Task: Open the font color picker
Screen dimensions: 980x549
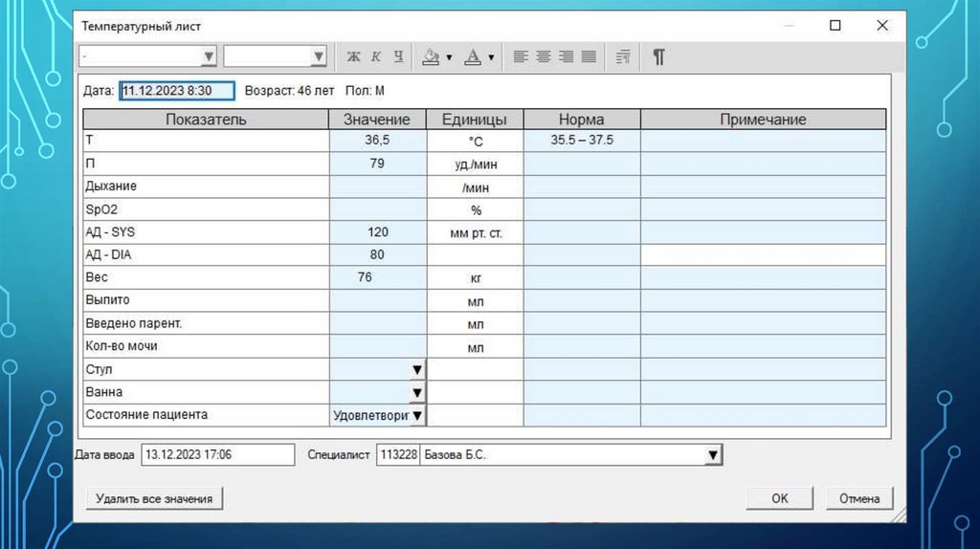Action: [x=473, y=57]
